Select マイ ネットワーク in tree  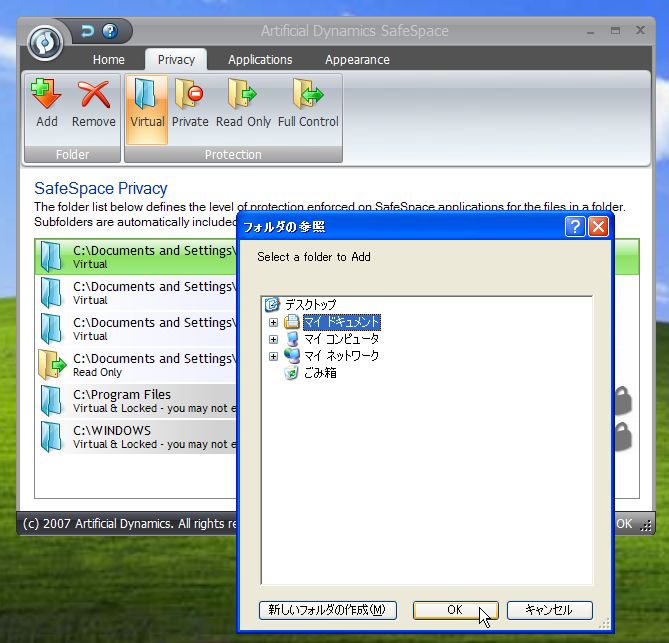[x=341, y=356]
